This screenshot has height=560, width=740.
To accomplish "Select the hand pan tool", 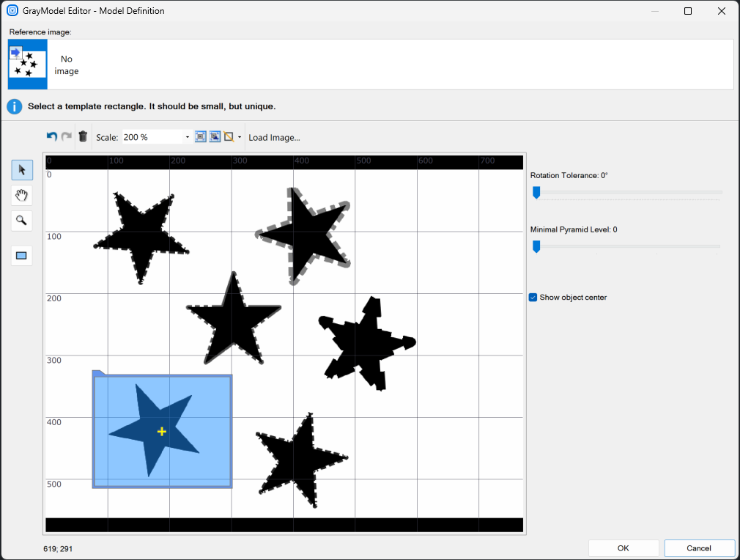I will [x=22, y=195].
